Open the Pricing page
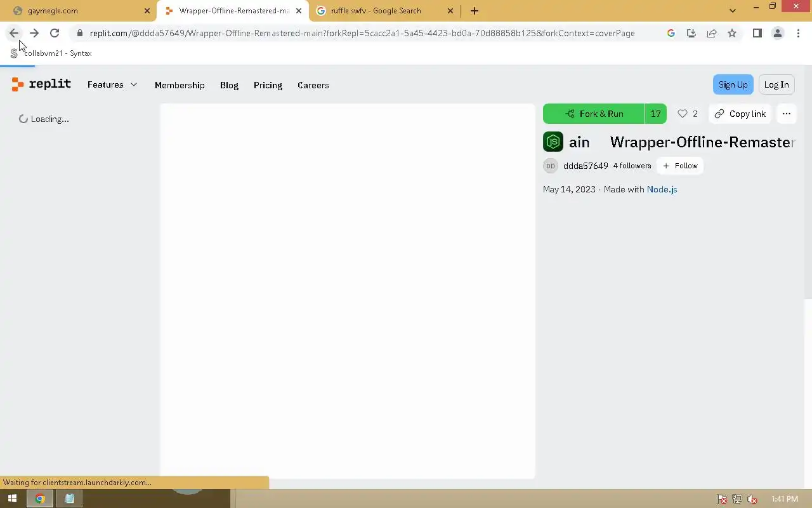Screen dimensions: 812x508 [x=268, y=85]
